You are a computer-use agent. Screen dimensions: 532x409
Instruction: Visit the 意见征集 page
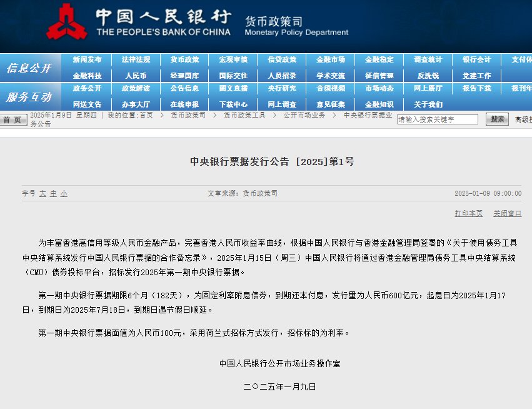point(331,104)
